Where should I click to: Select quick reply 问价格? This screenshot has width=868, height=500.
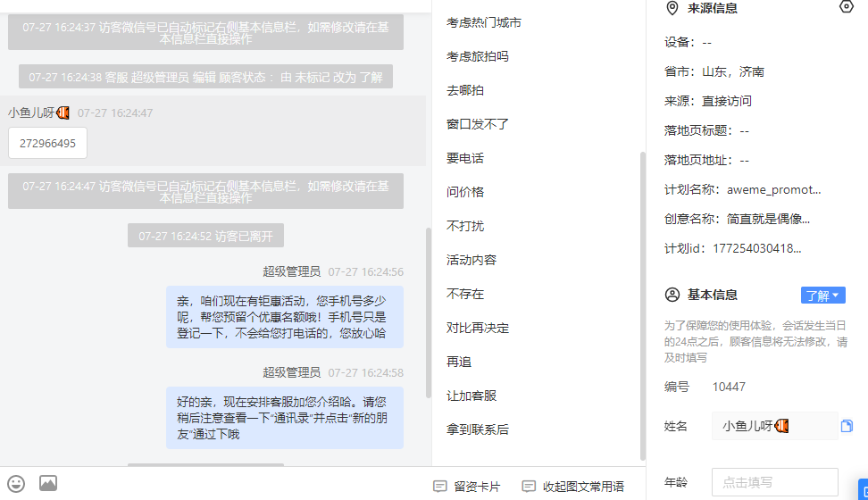coord(465,192)
